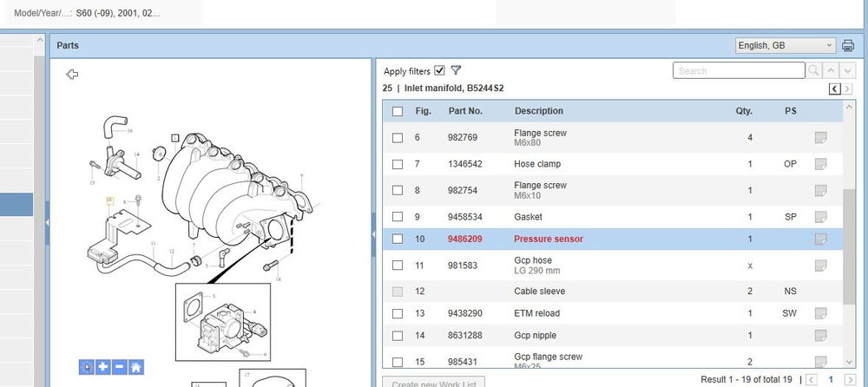The width and height of the screenshot is (868, 387).
Task: Click the search magnifier icon
Action: tap(813, 71)
